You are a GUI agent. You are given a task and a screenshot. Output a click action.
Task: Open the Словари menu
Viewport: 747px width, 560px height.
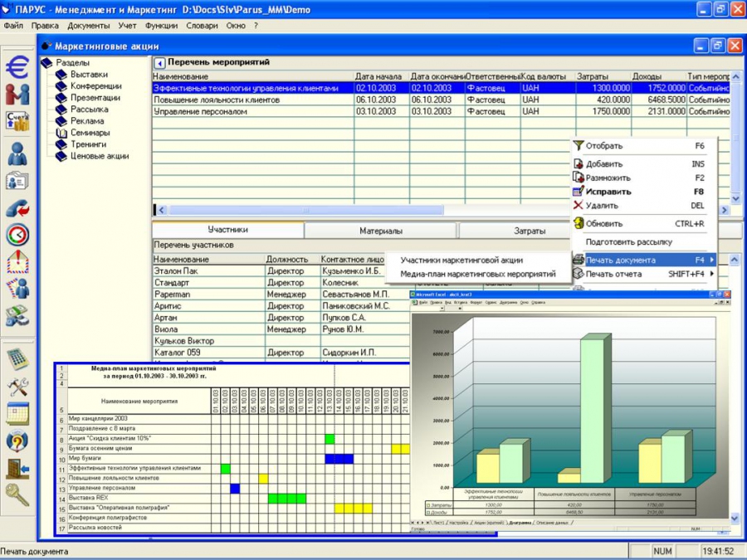(202, 26)
